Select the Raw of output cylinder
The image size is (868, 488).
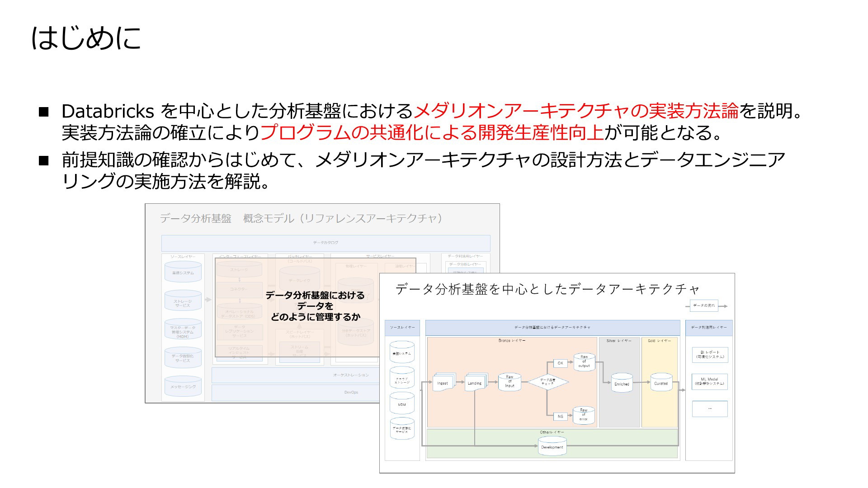click(x=584, y=362)
